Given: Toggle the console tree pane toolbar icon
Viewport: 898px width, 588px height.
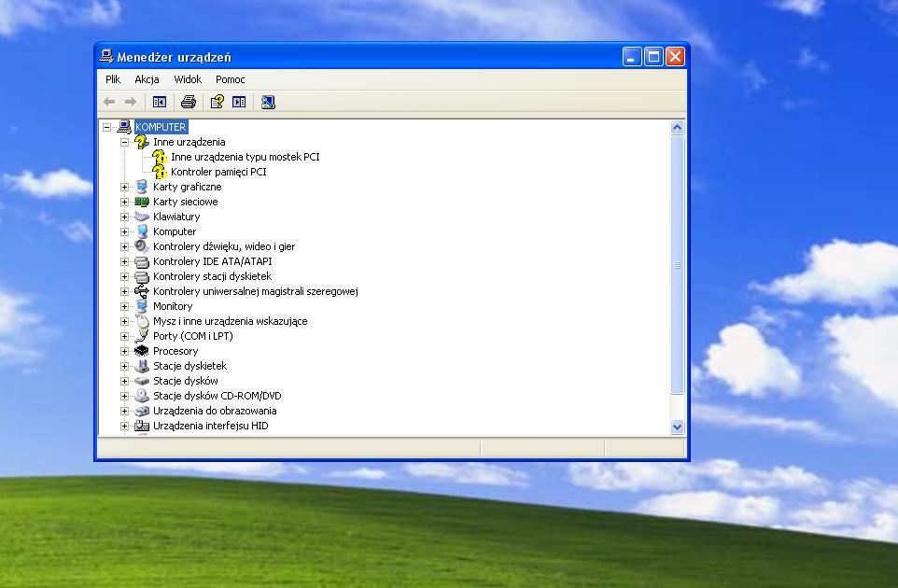Looking at the screenshot, I should 160,102.
